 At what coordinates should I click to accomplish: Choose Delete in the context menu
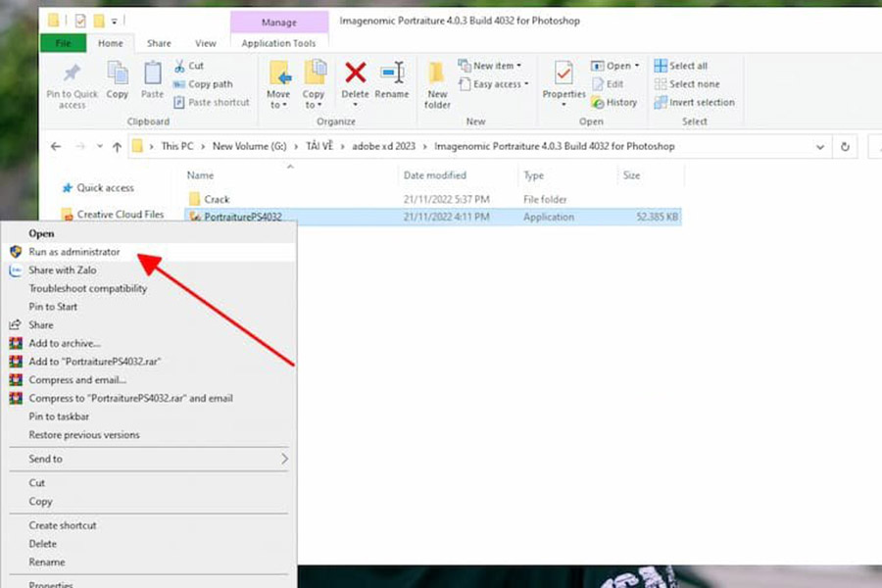[149, 544]
